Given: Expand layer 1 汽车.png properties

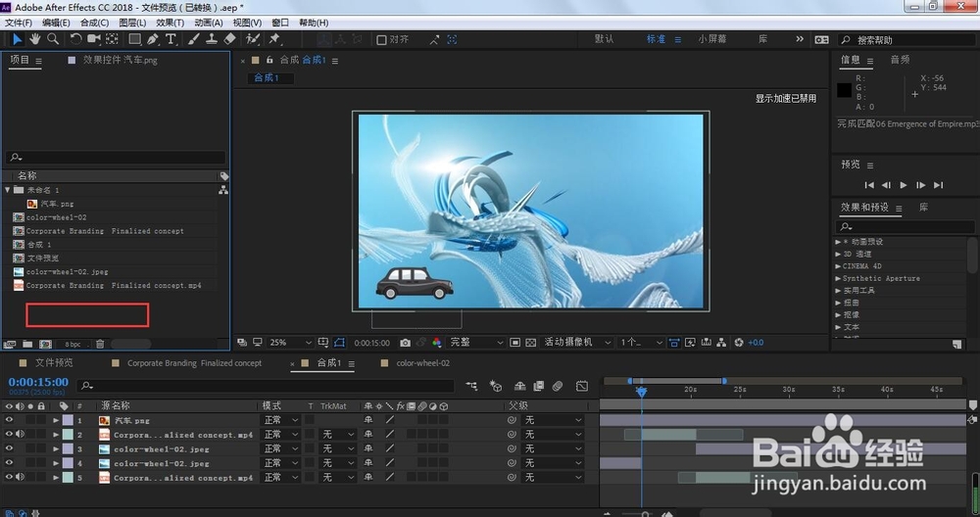Looking at the screenshot, I should point(56,420).
